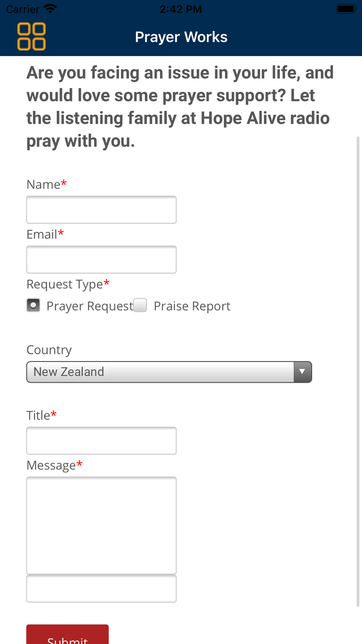This screenshot has height=644, width=362.
Task: Open the grid menu icon
Action: point(31,36)
